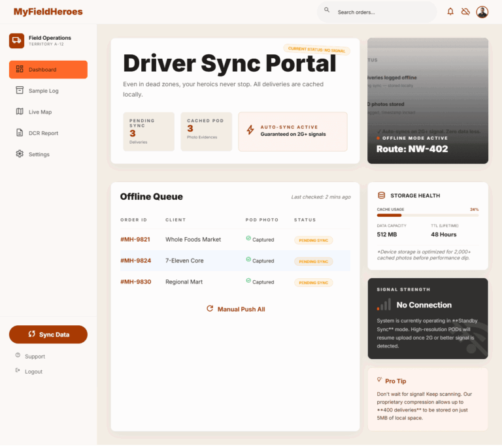Image resolution: width=502 pixels, height=448 pixels.
Task: Click the 512 MB data capacity value
Action: (x=387, y=234)
